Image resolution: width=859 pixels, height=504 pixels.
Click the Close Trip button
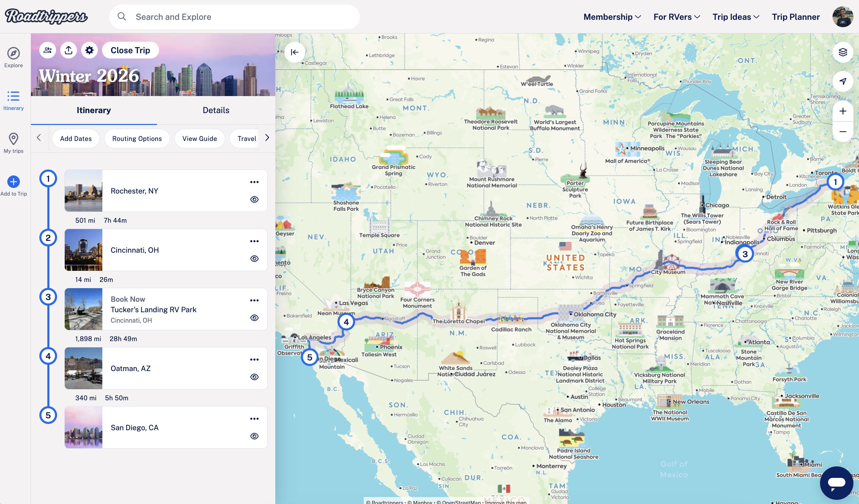(x=130, y=50)
